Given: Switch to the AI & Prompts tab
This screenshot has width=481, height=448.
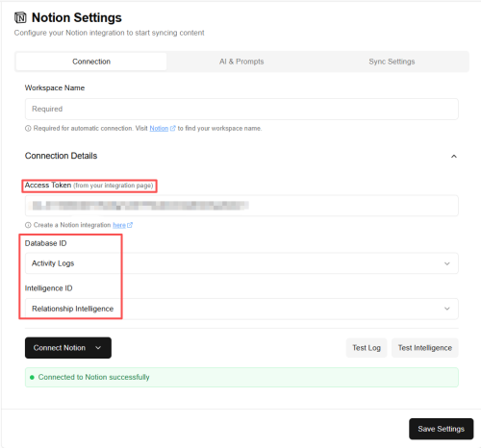Looking at the screenshot, I should (x=241, y=62).
